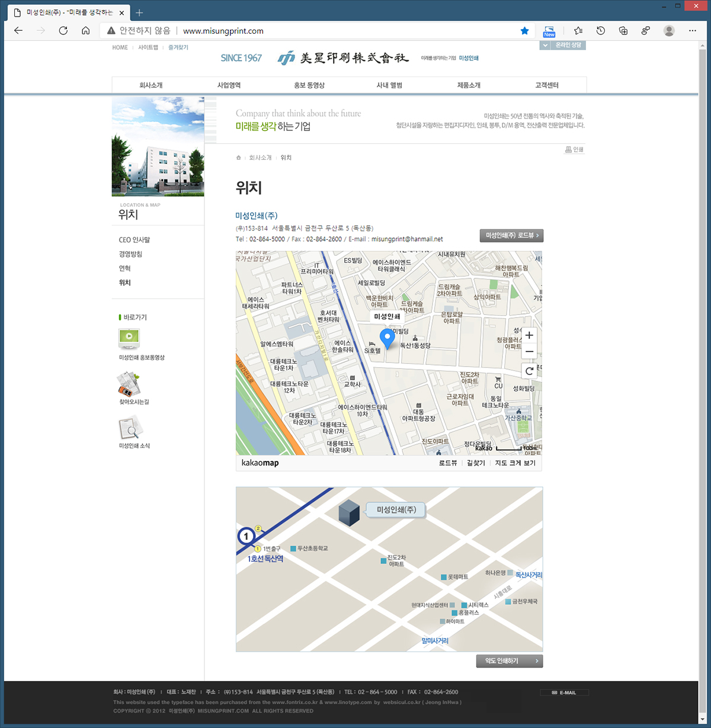The width and height of the screenshot is (711, 728).
Task: Click the map zoom in plus button
Action: (x=529, y=335)
